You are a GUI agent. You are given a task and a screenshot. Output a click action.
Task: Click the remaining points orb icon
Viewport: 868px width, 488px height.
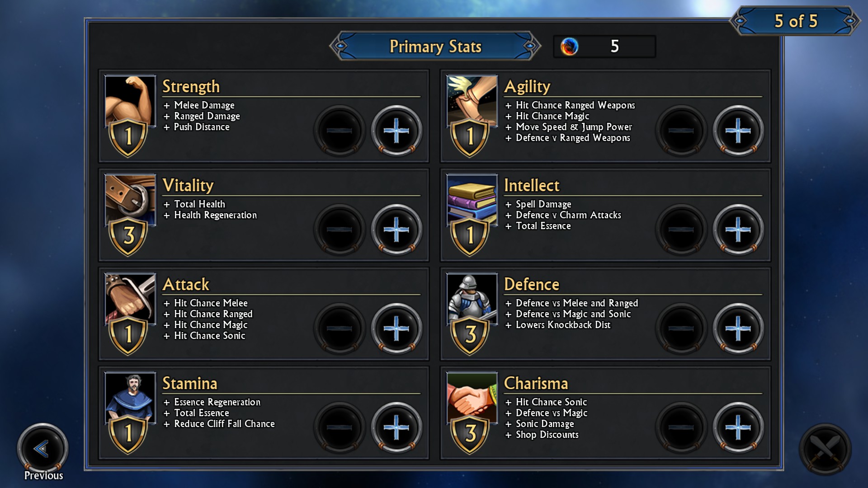click(x=569, y=47)
